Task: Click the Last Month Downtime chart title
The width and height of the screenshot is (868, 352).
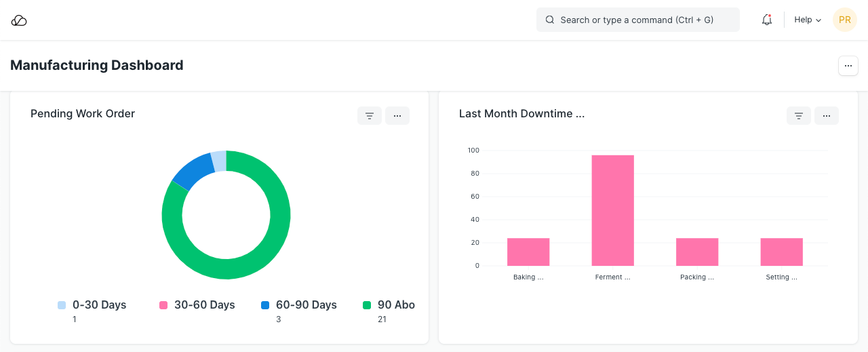Action: [x=521, y=114]
